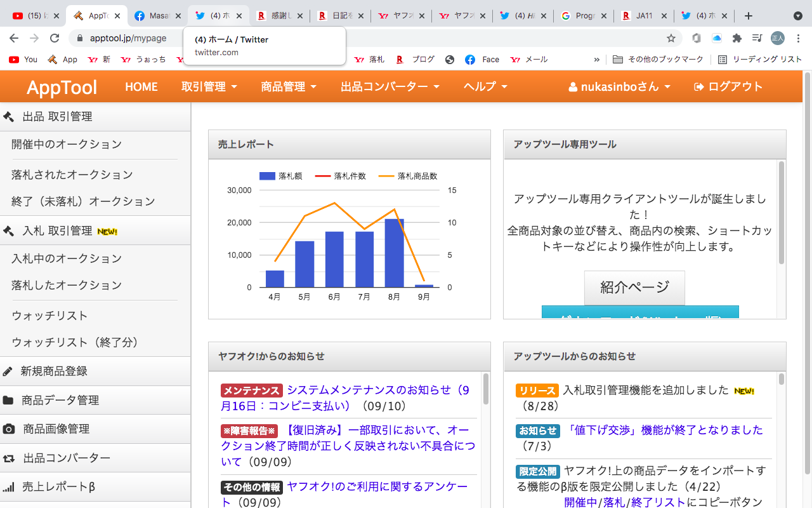Open the Chrome extensions puzzle icon
Viewport: 812px width, 508px height.
coord(737,38)
